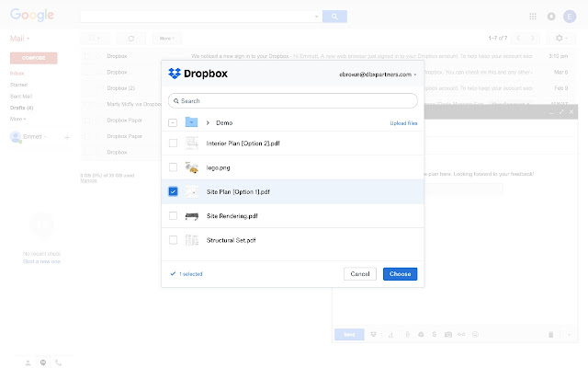This screenshot has width=588, height=368.
Task: Click the Demo folder name
Action: (224, 122)
